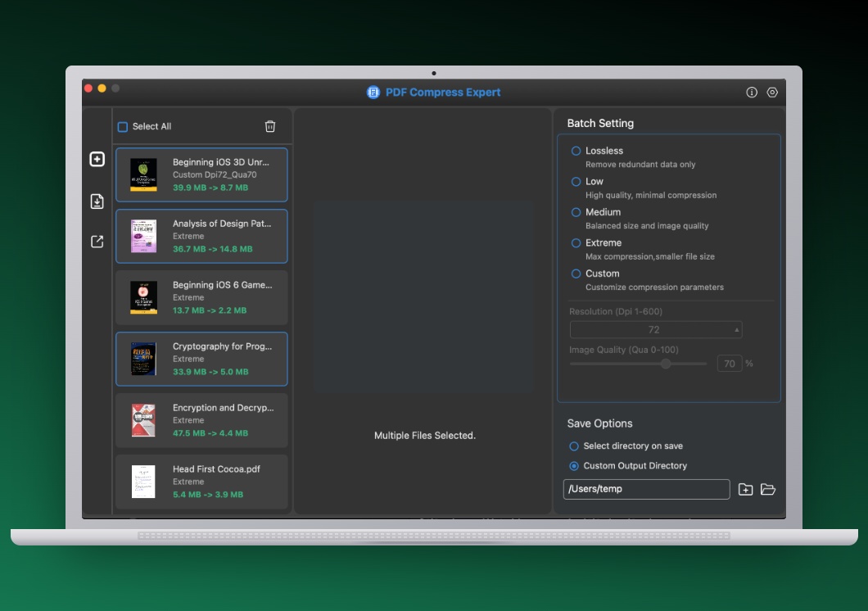Click the Beginning iOS 6 Game cover thumbnail

pos(143,298)
